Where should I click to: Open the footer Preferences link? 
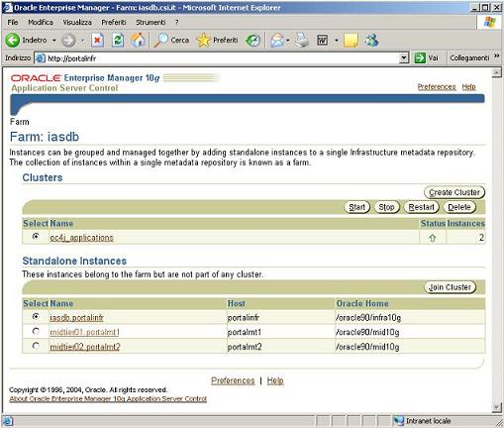[x=233, y=380]
